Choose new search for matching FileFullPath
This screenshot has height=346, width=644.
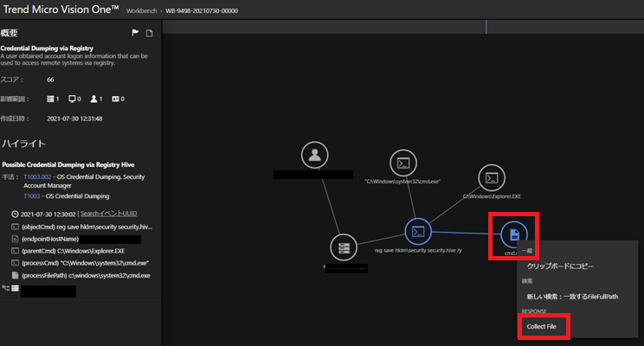[x=572, y=297]
